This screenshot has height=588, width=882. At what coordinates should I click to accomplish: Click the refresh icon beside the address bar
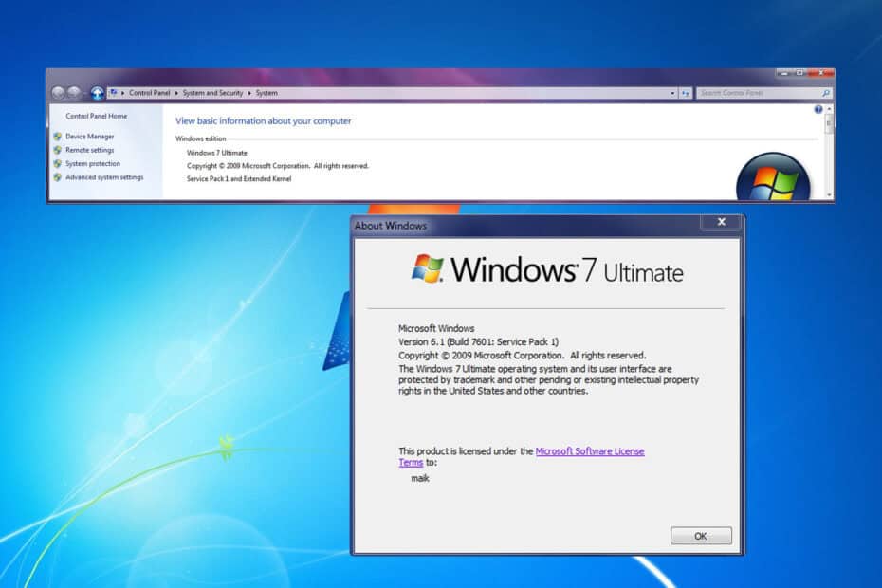point(686,93)
